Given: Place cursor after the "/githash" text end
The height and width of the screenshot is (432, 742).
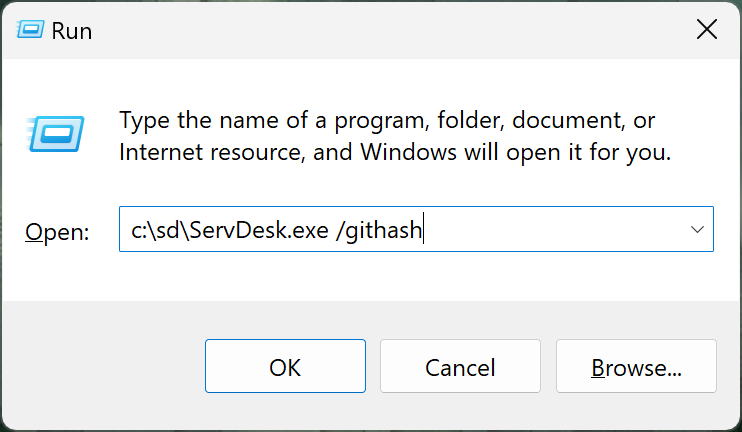Looking at the screenshot, I should tap(424, 231).
